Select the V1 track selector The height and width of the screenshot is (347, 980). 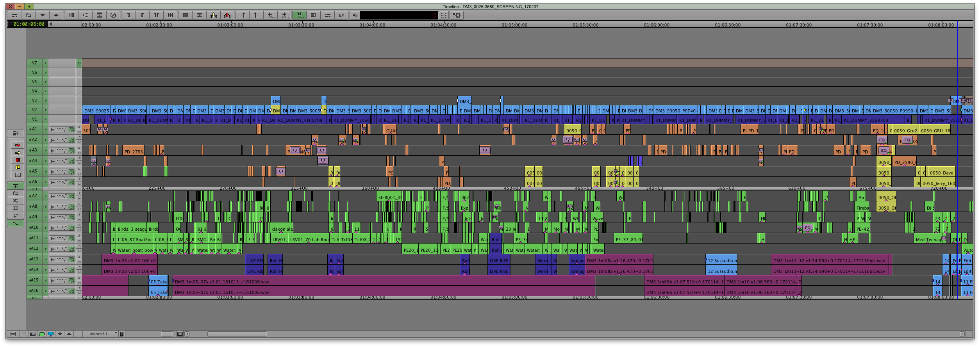[x=34, y=119]
